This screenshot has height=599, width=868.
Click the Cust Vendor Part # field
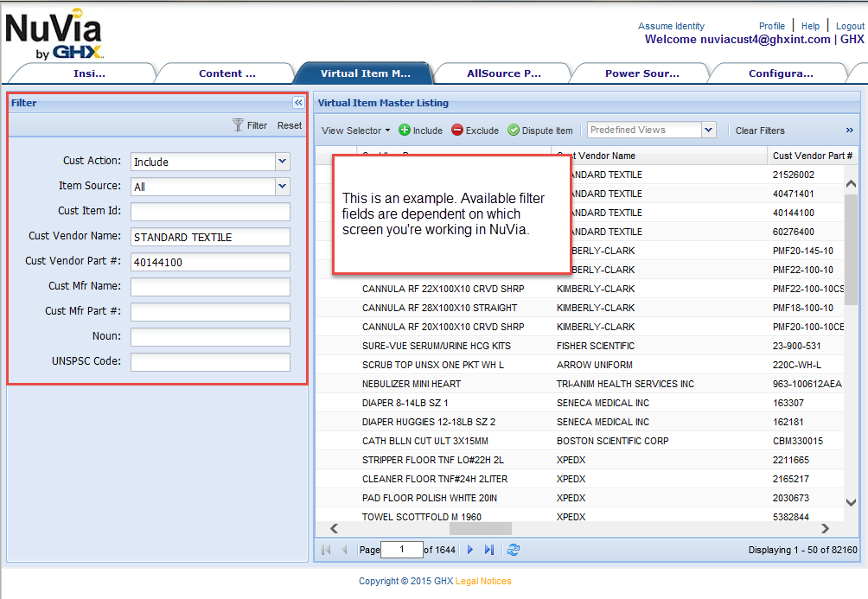[210, 262]
